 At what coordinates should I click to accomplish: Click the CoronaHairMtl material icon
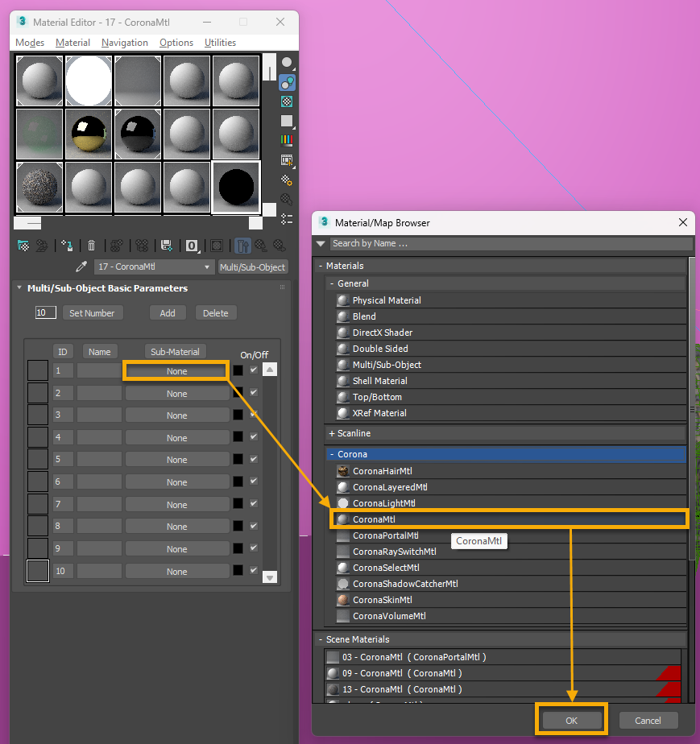click(342, 471)
